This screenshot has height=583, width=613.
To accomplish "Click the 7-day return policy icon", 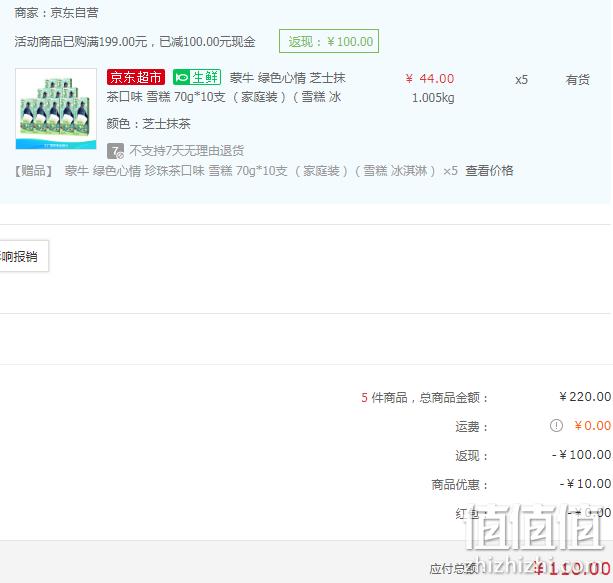I will click(115, 151).
